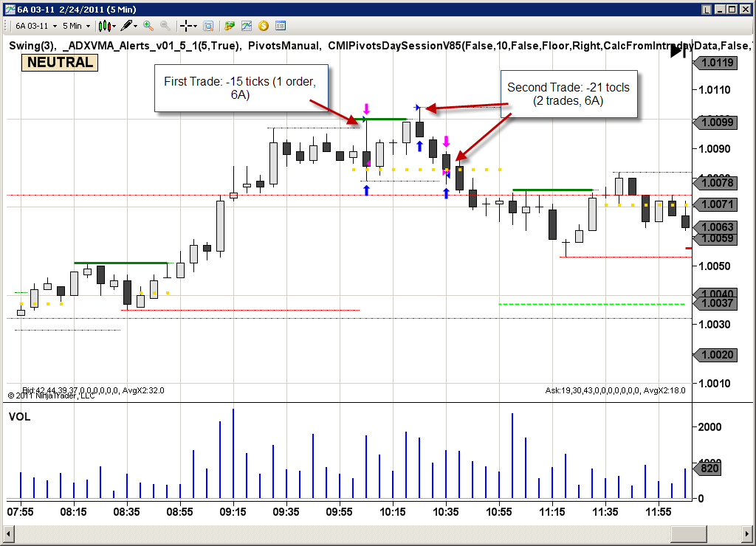Open the chart style candlestick icon
This screenshot has height=546, width=756.
(x=105, y=26)
